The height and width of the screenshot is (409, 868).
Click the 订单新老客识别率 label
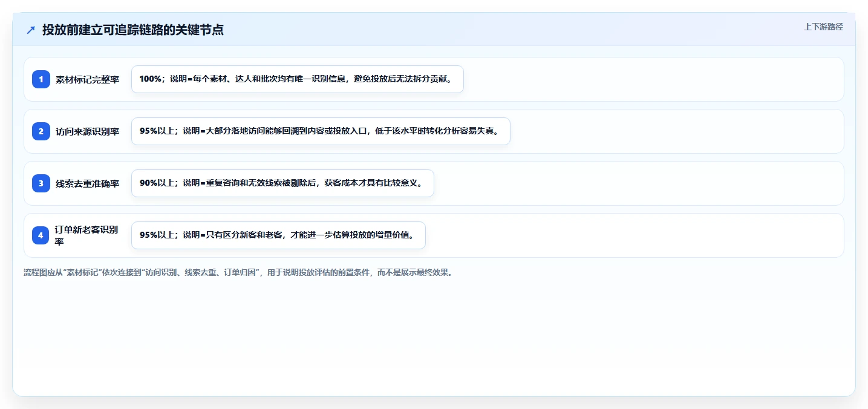click(88, 235)
